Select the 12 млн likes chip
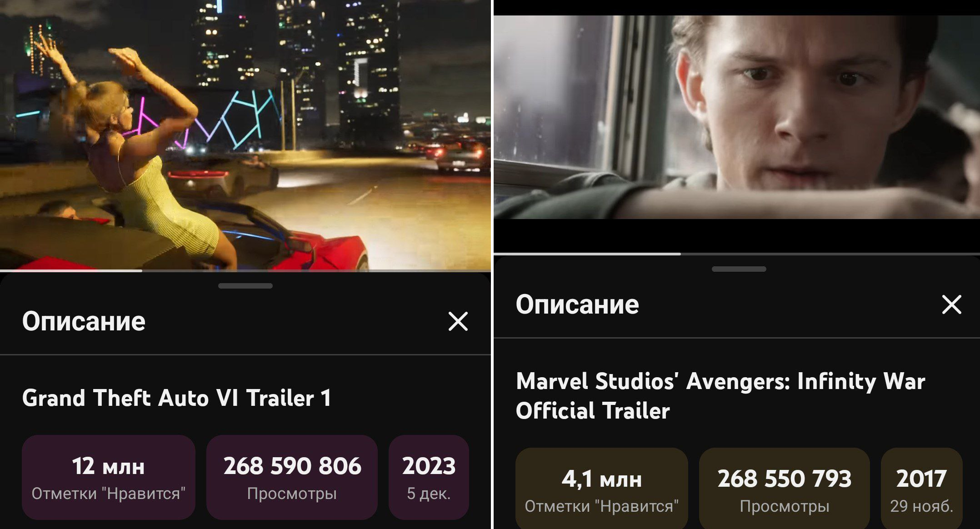Viewport: 980px width, 529px height. (x=109, y=477)
